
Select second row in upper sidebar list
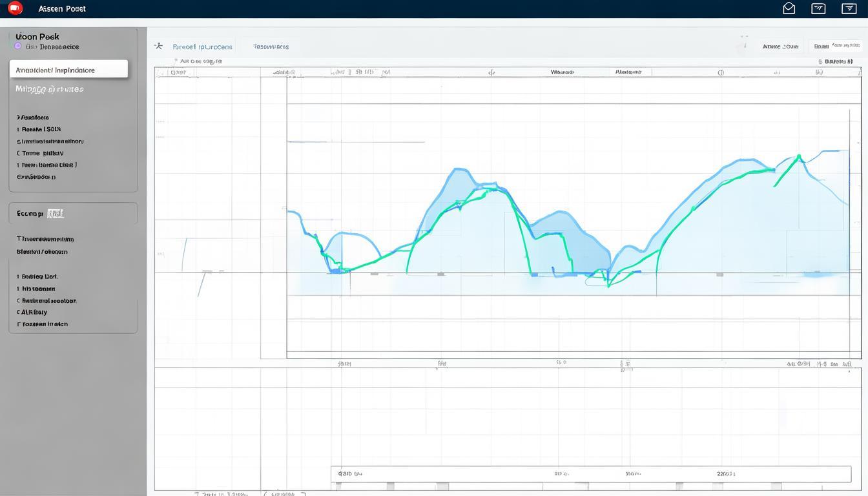click(x=39, y=129)
